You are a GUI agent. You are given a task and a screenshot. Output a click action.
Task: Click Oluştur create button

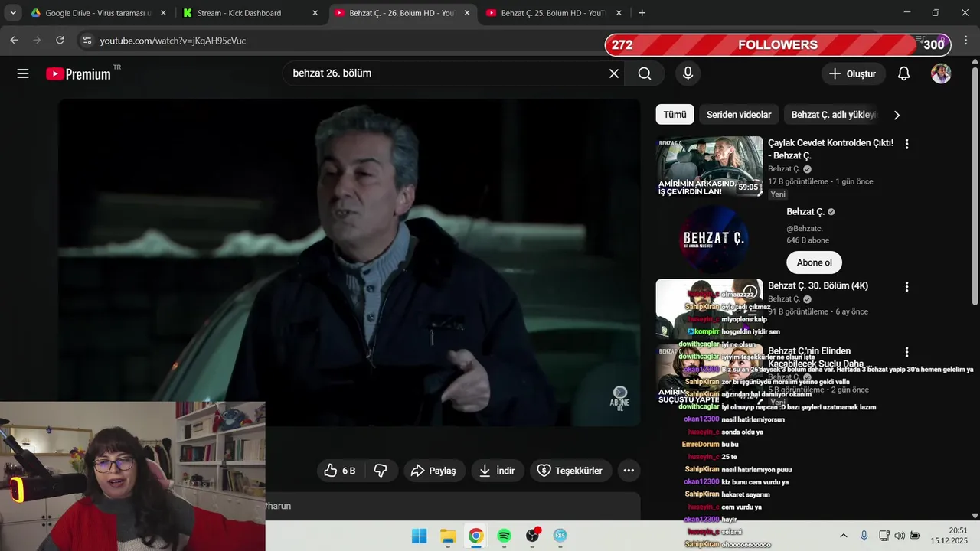coord(853,73)
